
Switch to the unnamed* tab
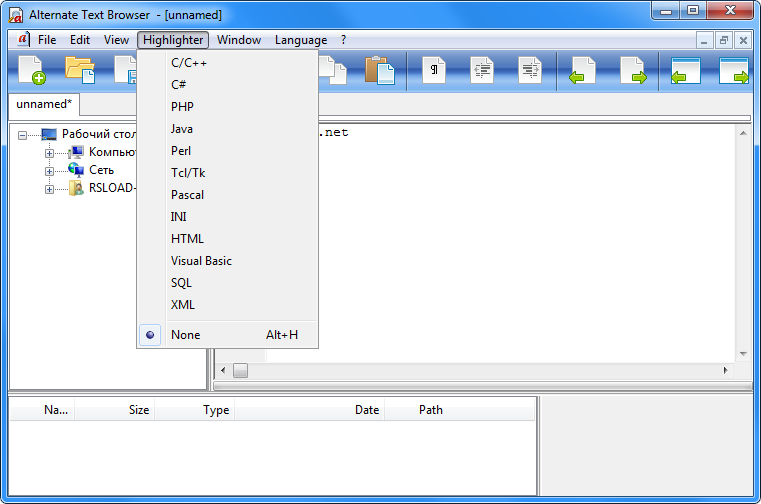pyautogui.click(x=44, y=104)
